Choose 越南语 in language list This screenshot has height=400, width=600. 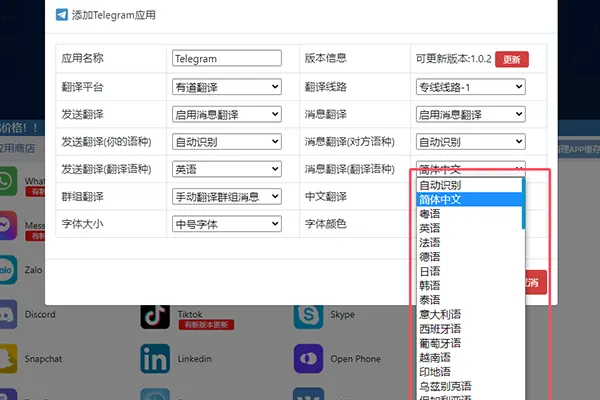point(469,357)
